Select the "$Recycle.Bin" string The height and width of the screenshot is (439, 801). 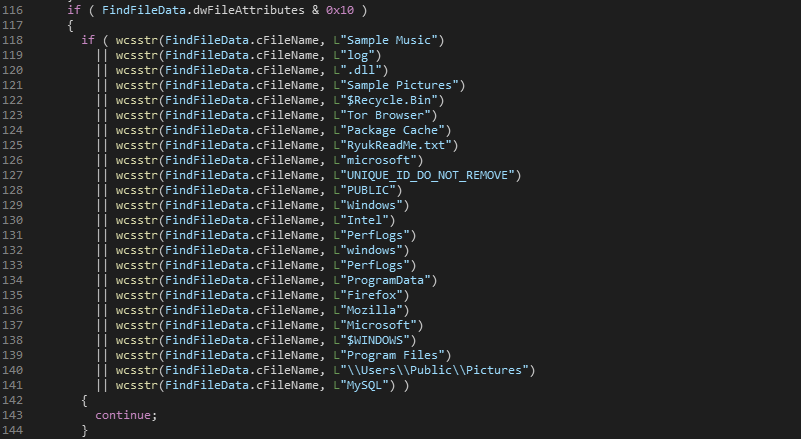click(393, 100)
